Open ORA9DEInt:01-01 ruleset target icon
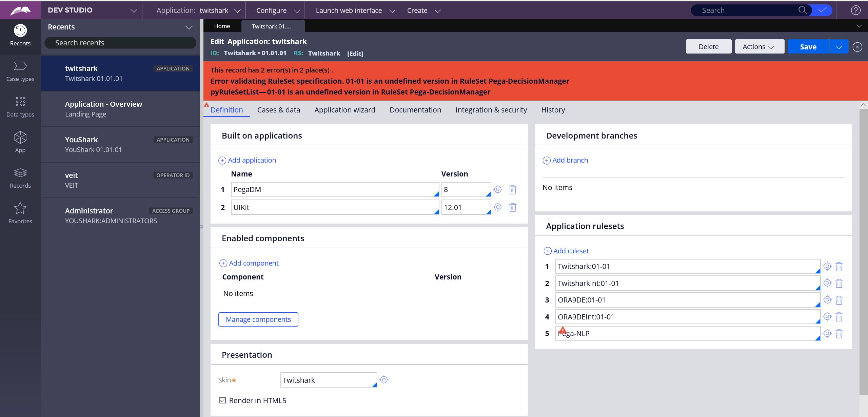Screen dimensions: 868x417 [x=827, y=316]
